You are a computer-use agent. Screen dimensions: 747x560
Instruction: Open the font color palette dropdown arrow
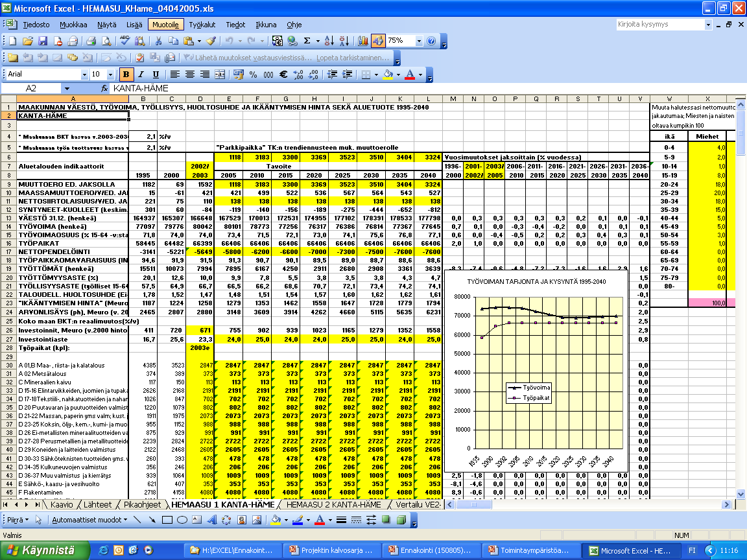[x=420, y=75]
